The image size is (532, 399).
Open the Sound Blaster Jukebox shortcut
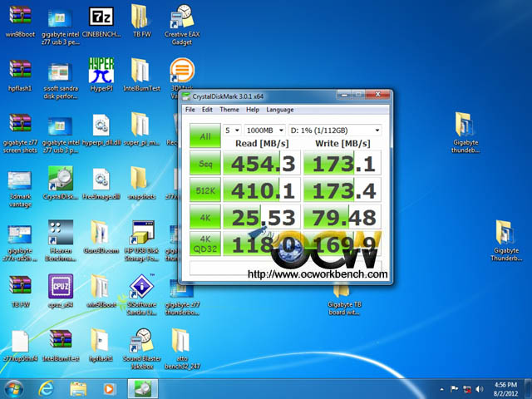(140, 340)
